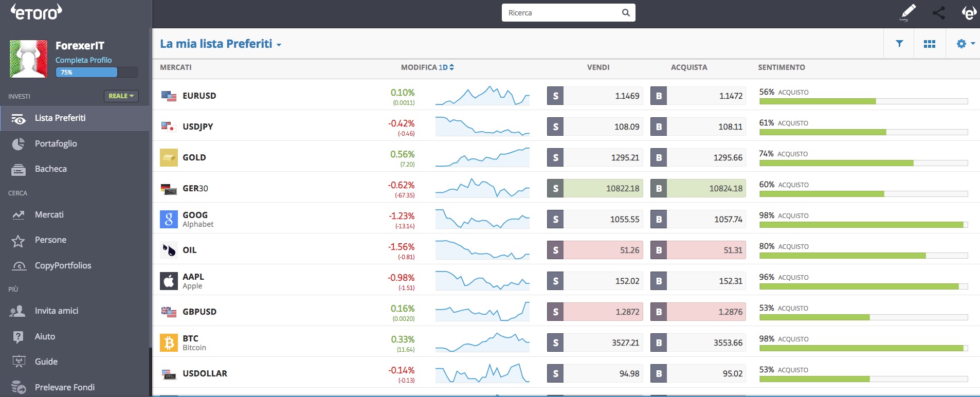Sell USDOLLAR at 94.98
Viewport: 980px width, 397px height.
pos(595,373)
